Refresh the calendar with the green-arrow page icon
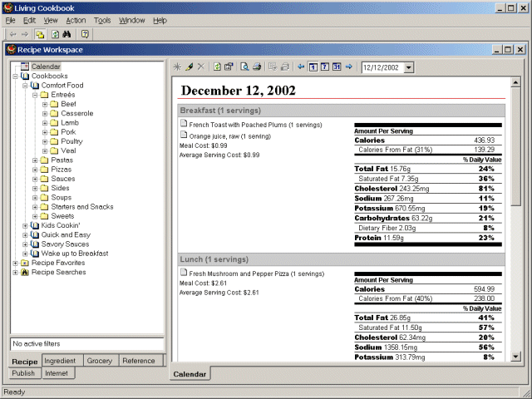Screen dimensions: 532x399 (217, 66)
